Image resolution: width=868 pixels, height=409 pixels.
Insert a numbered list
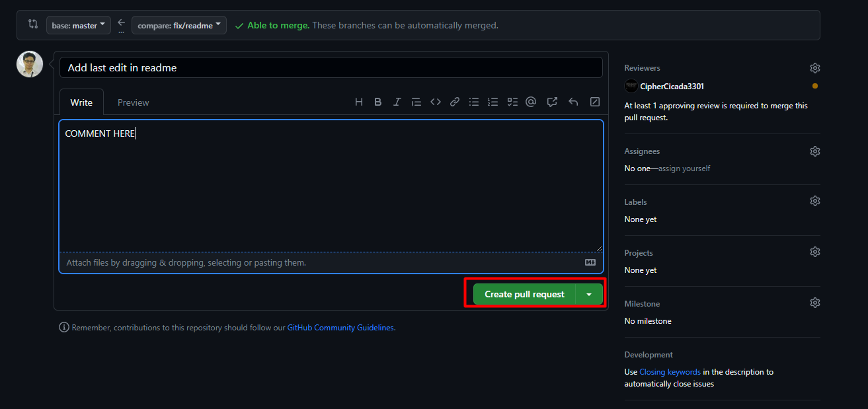click(x=493, y=102)
